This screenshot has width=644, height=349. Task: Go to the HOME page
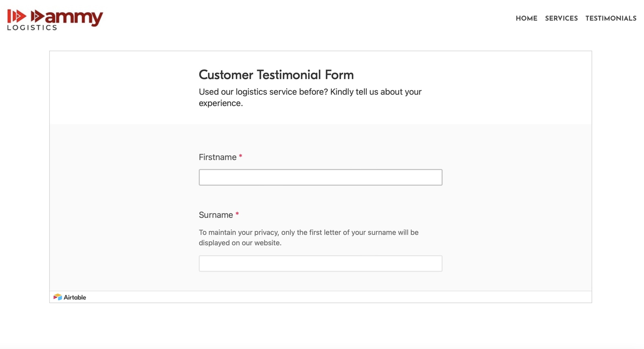coord(526,19)
